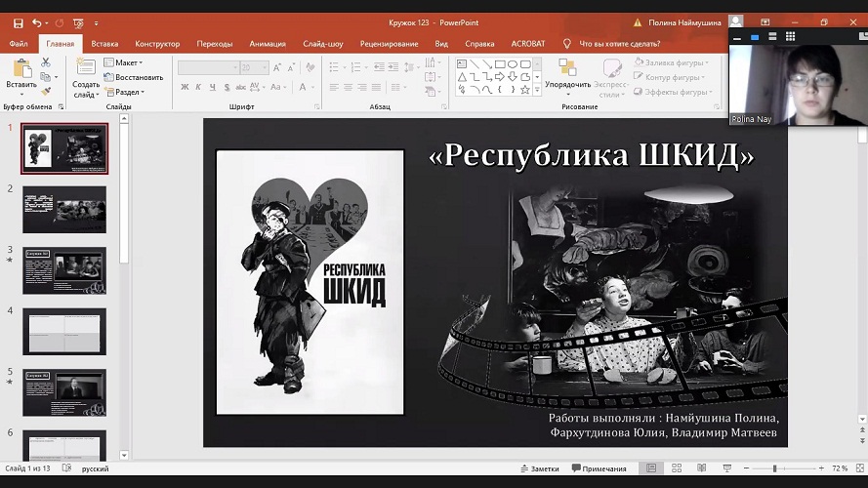868x488 pixels.
Task: Click the Undo arrow icon
Action: click(x=37, y=22)
